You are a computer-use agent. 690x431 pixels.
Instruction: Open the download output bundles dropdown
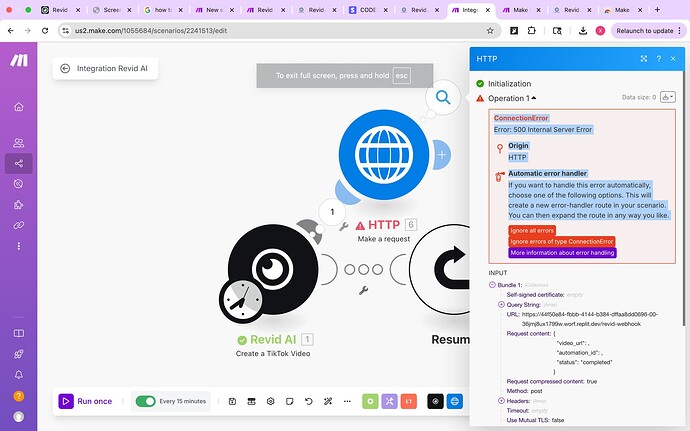668,97
